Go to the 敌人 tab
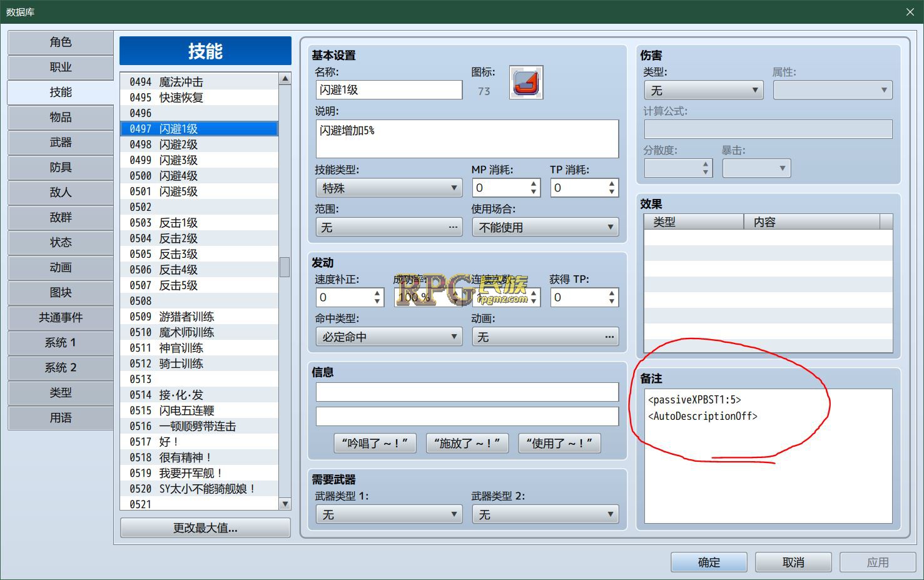The image size is (924, 580). pyautogui.click(x=61, y=192)
